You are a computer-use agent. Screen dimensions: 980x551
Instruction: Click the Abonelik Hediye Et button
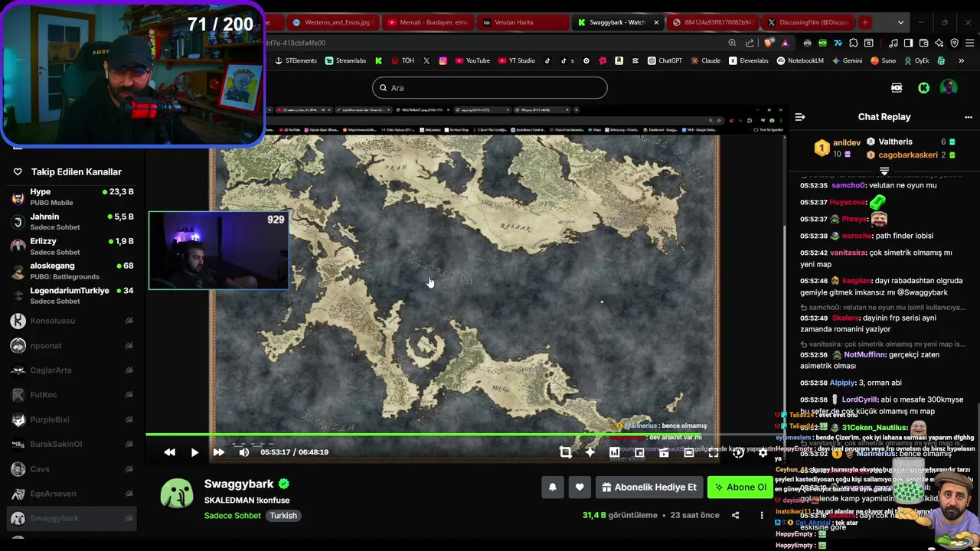tap(649, 487)
